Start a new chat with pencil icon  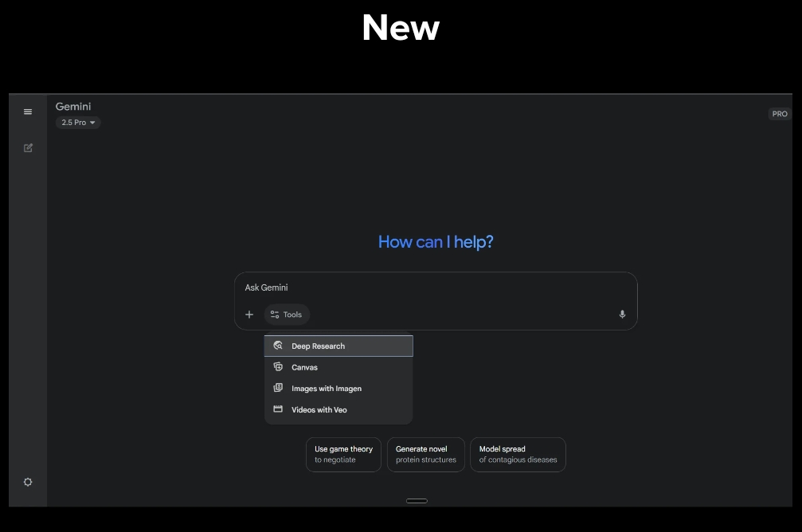coord(28,148)
